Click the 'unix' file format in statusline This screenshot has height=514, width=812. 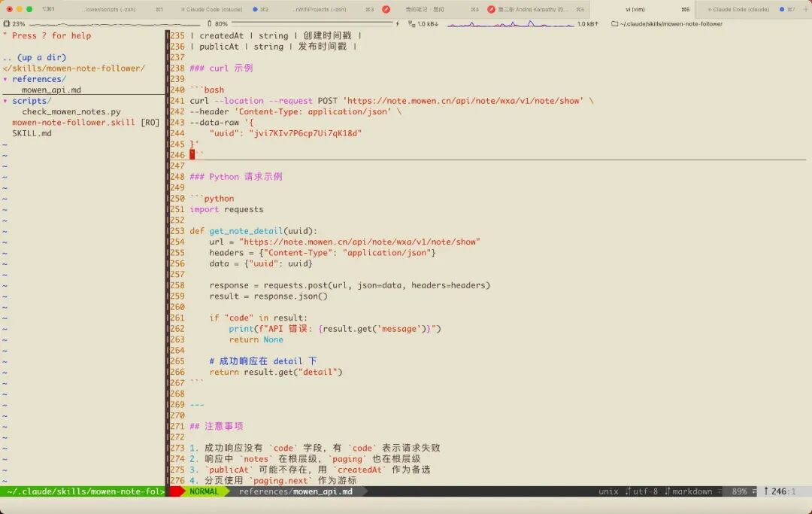tap(608, 491)
